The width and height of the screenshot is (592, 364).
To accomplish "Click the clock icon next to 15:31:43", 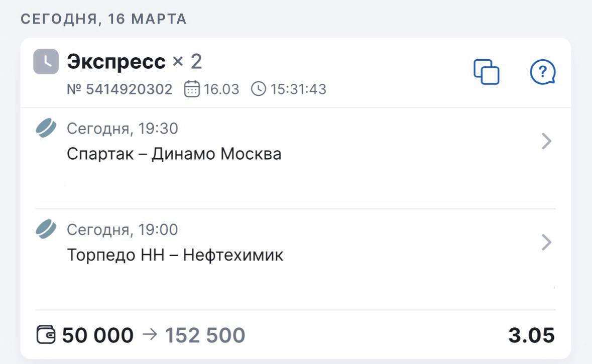I will tap(258, 89).
